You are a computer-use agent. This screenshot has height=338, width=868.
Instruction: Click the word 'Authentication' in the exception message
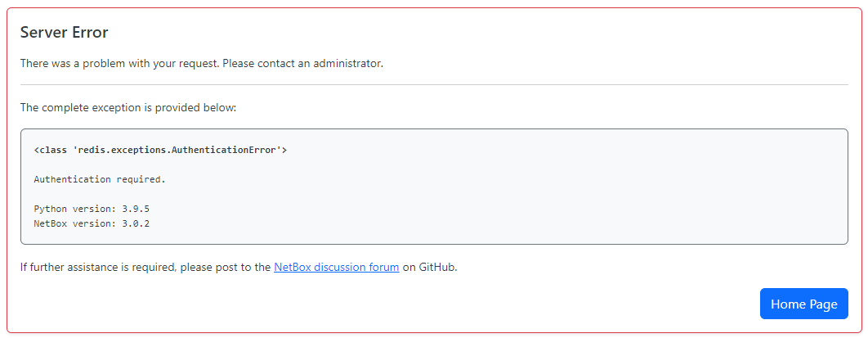pyautogui.click(x=73, y=179)
